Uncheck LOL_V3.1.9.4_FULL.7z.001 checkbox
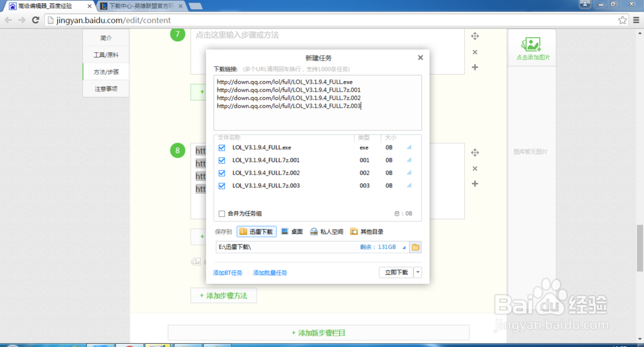 tap(222, 160)
